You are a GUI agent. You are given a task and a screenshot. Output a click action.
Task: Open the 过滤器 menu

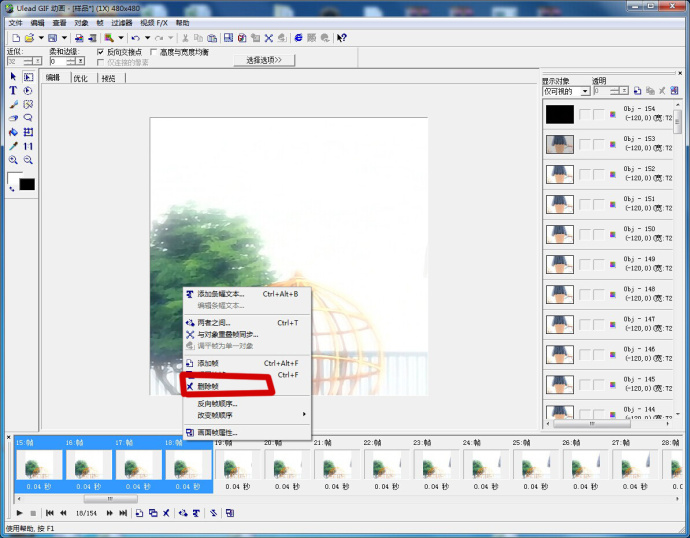point(121,23)
